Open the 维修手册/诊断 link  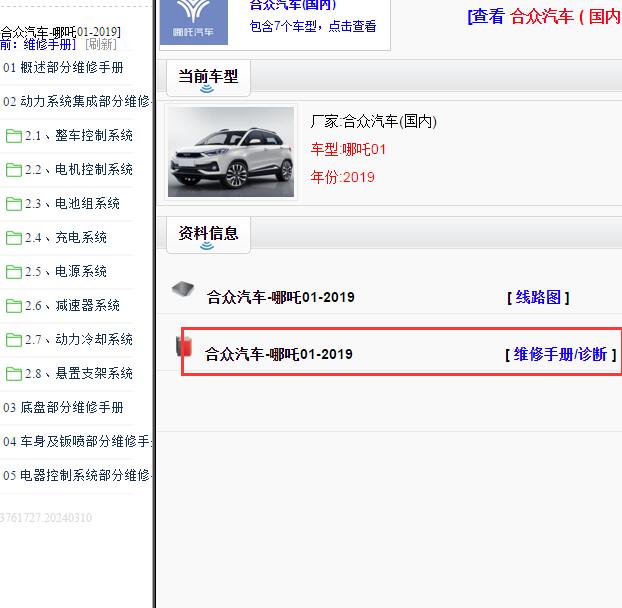click(x=560, y=354)
